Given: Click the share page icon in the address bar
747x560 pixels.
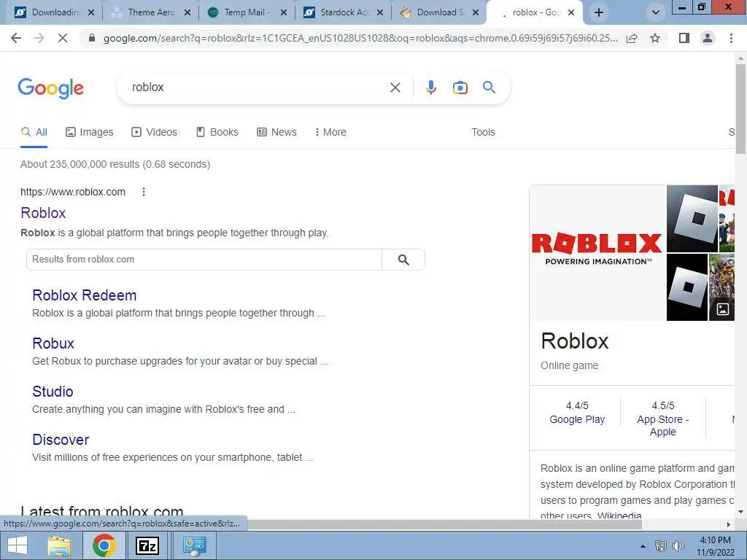Looking at the screenshot, I should [x=632, y=38].
